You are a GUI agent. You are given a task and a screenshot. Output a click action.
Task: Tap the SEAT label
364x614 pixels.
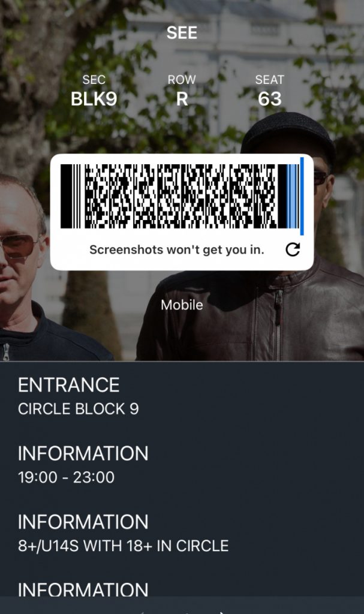point(270,80)
